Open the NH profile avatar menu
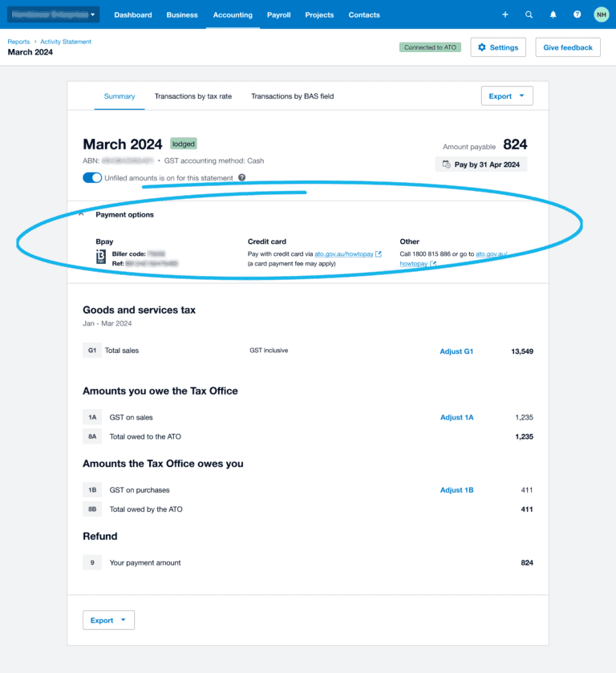616x673 pixels. click(x=601, y=14)
